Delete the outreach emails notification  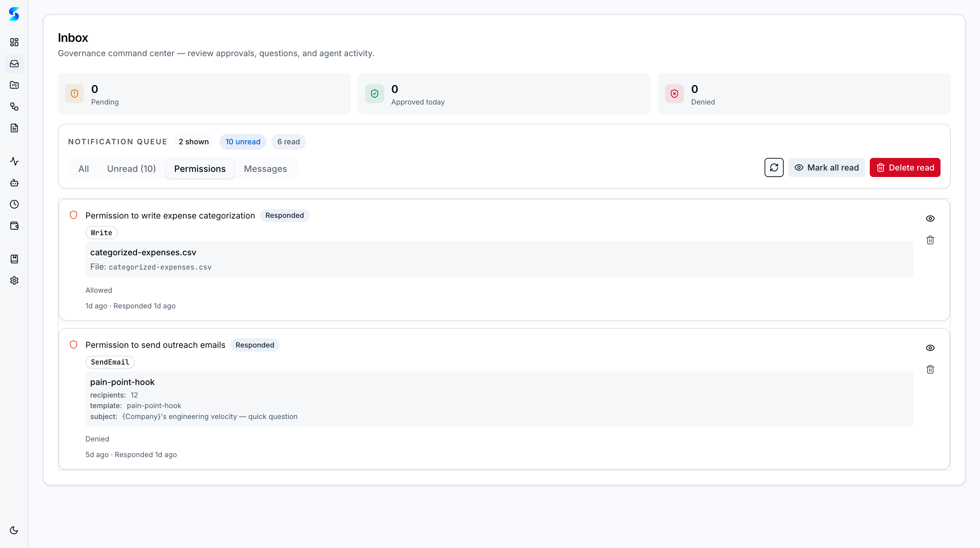[x=930, y=370]
